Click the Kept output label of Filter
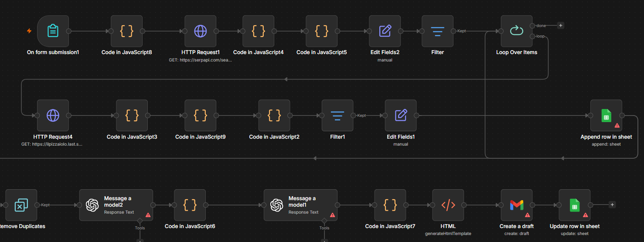 461,31
